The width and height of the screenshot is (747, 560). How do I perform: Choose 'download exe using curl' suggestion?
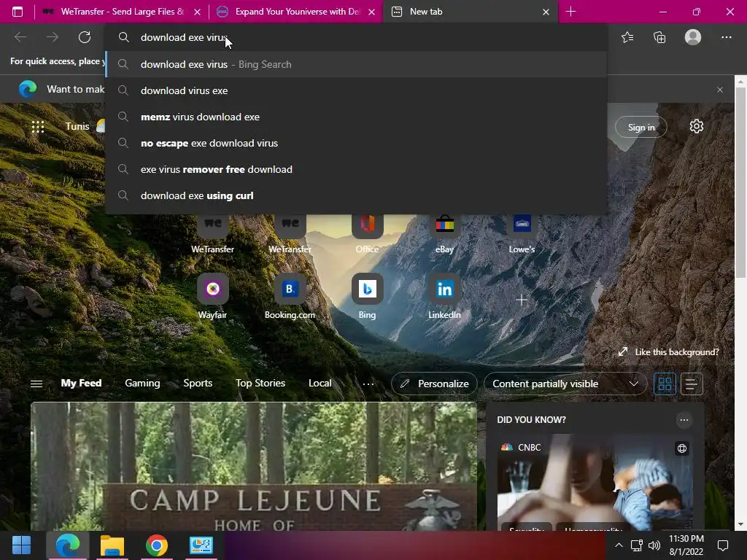pos(356,195)
